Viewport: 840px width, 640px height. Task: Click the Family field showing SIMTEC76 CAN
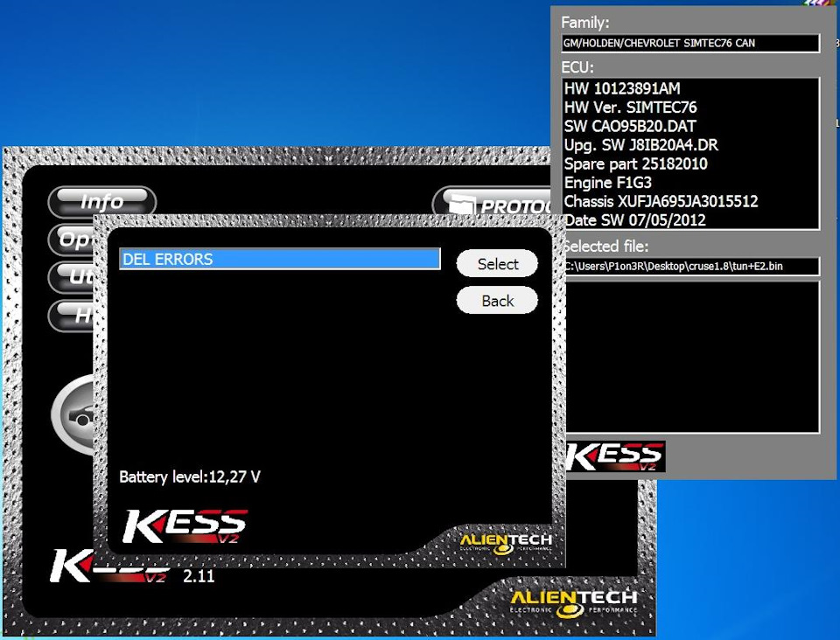coord(690,44)
